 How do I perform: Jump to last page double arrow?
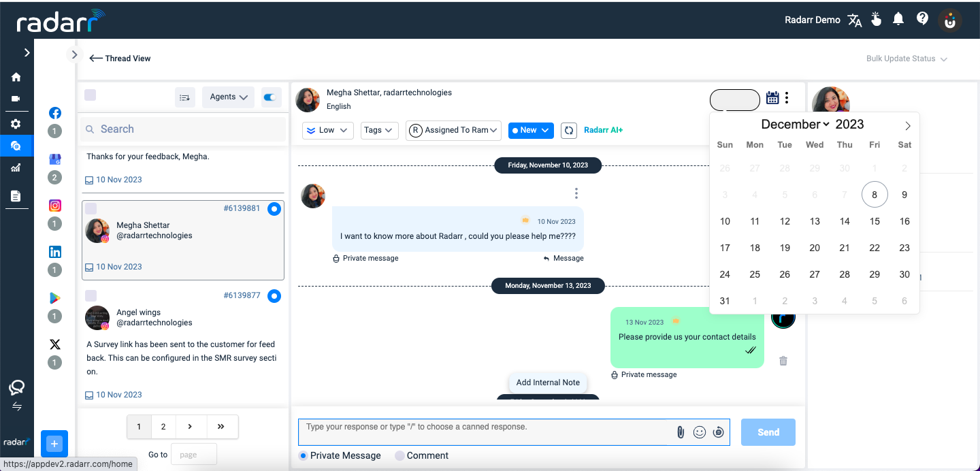[221, 427]
